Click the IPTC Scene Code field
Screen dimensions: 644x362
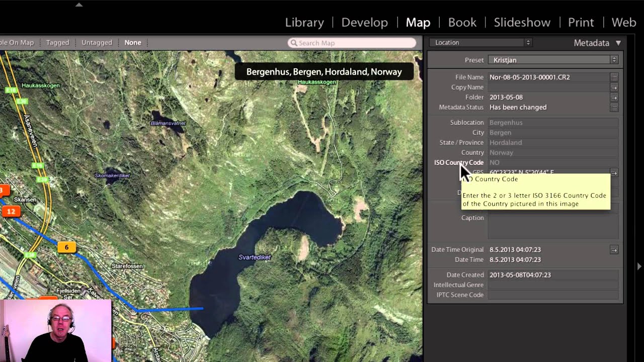coord(553,295)
